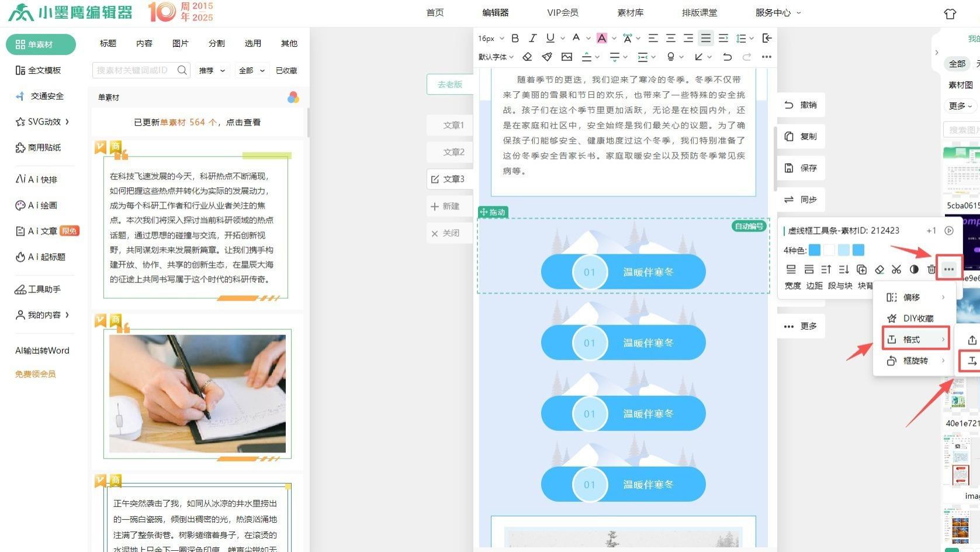This screenshot has width=980, height=552.
Task: Click the format painter icon
Action: 547,57
